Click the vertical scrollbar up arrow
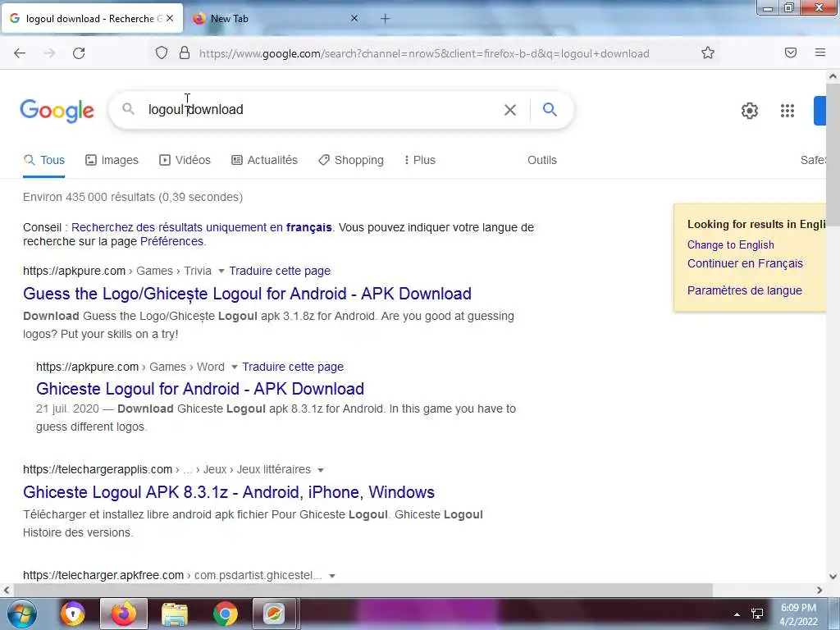840x630 pixels. 833,76
